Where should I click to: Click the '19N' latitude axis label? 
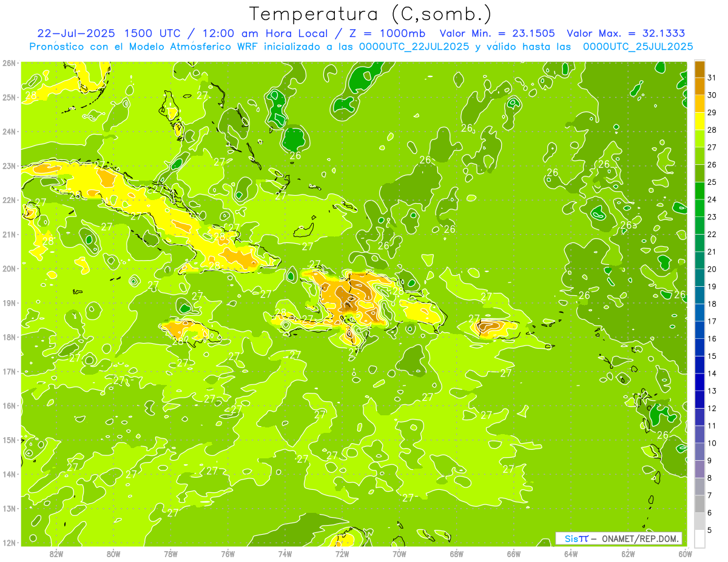[9, 303]
